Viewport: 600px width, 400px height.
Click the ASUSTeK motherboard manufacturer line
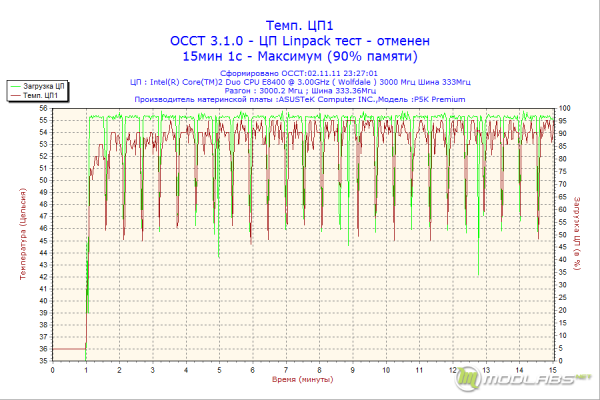coord(300,100)
